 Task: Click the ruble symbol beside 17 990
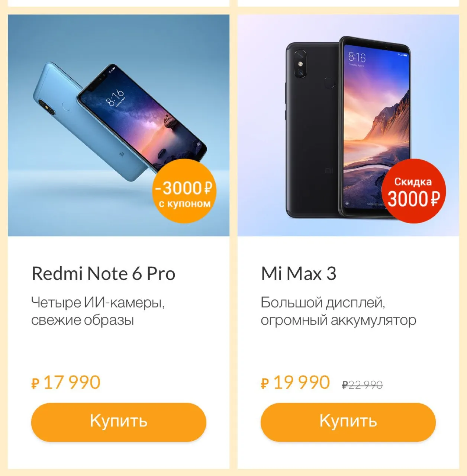35,383
